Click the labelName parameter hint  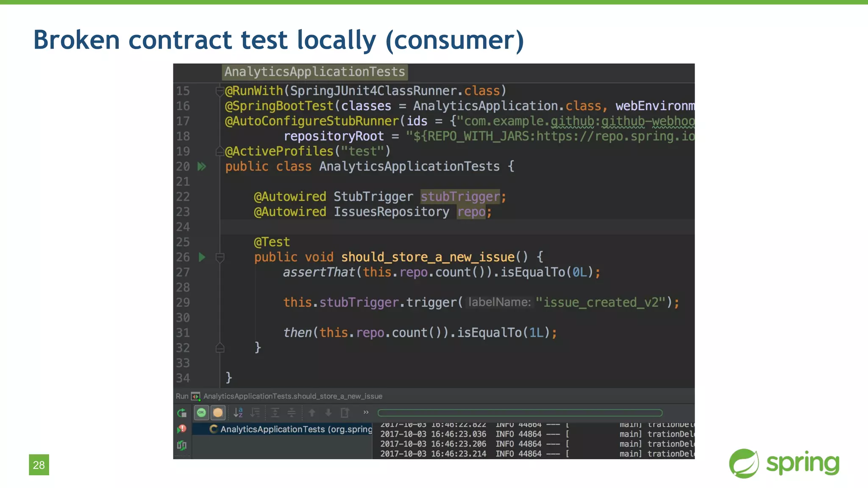499,302
